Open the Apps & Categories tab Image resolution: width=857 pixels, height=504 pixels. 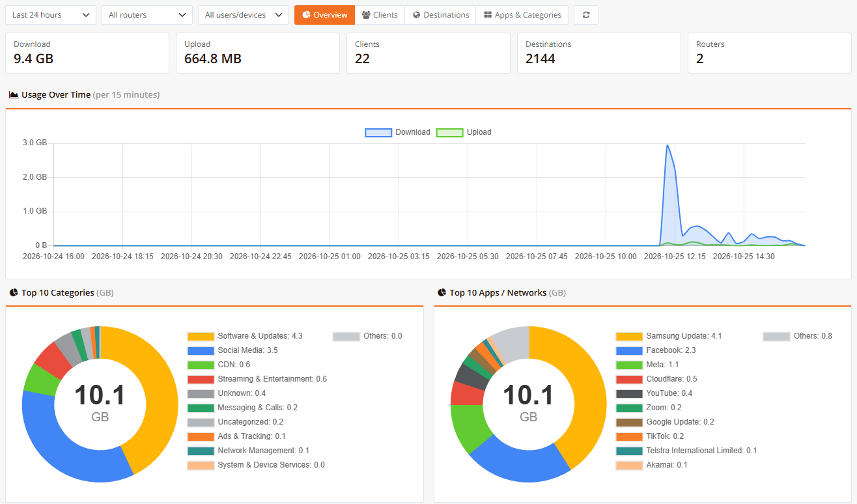(522, 15)
